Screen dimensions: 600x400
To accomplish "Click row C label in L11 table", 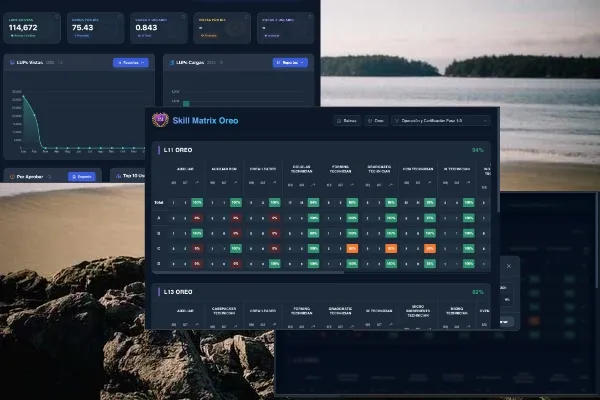I will 159,248.
